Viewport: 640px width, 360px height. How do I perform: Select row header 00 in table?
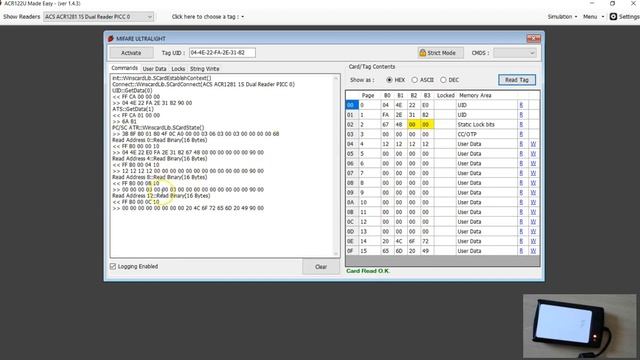click(352, 105)
